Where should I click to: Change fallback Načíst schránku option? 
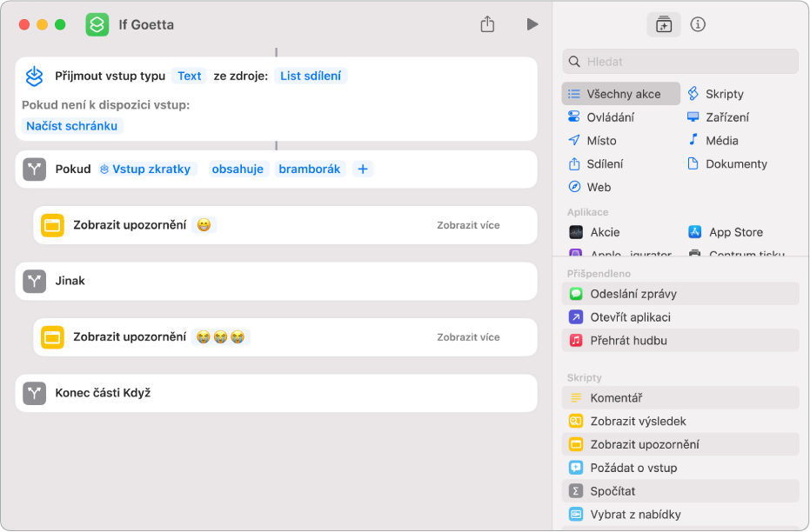pyautogui.click(x=72, y=126)
